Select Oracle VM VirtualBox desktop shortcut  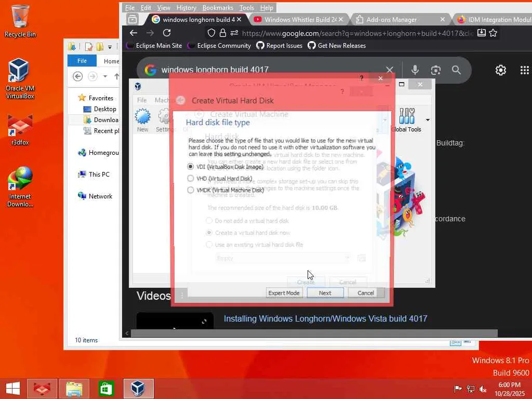coord(20,79)
